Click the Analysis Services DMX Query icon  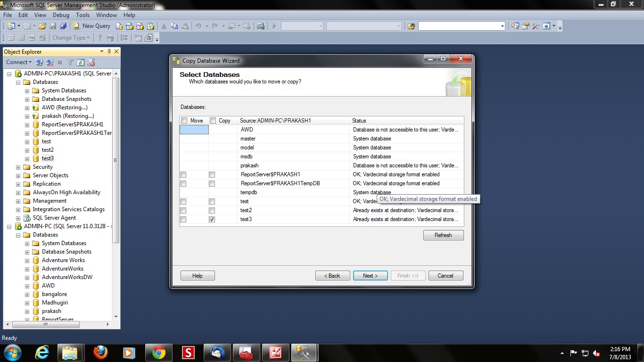[x=140, y=26]
